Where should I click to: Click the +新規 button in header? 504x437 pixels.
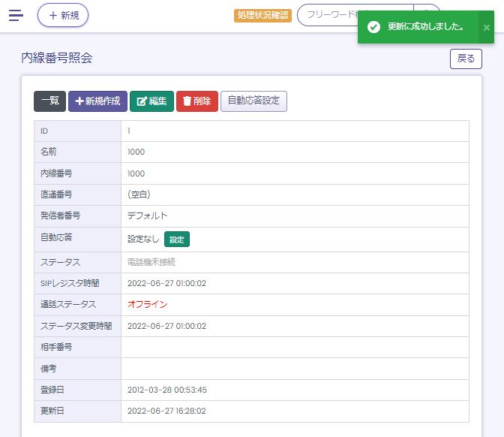pyautogui.click(x=63, y=15)
